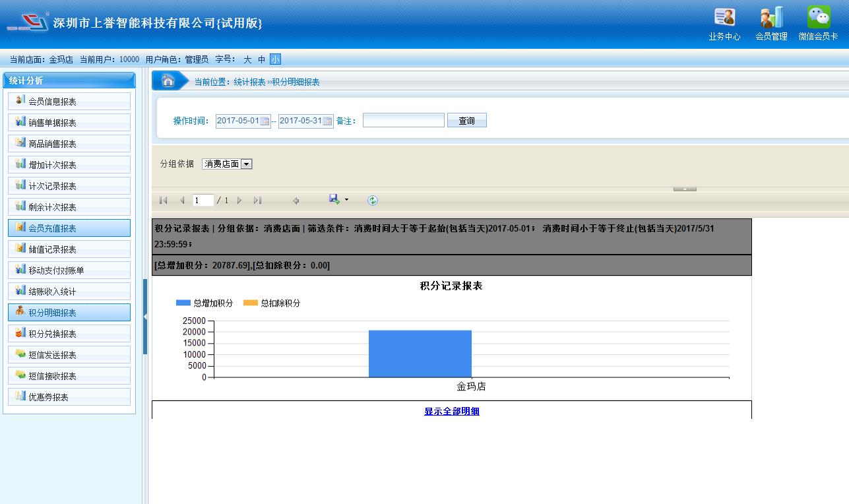Open calendar picker for end date
This screenshot has width=849, height=504.
[327, 121]
